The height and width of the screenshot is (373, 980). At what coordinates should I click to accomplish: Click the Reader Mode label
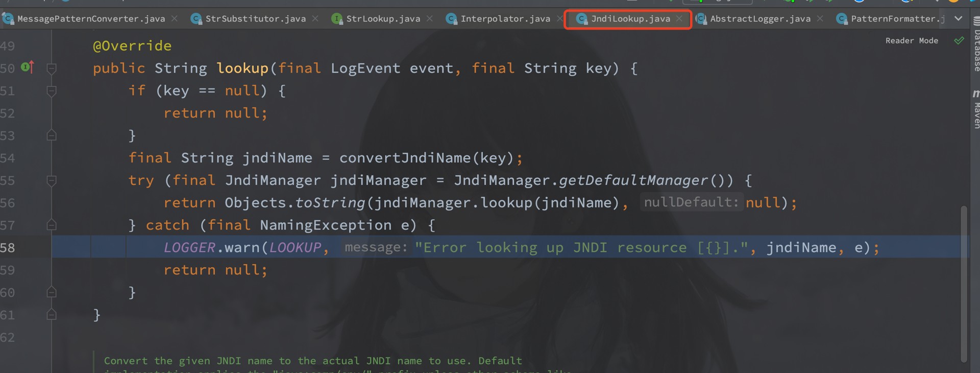(x=912, y=41)
